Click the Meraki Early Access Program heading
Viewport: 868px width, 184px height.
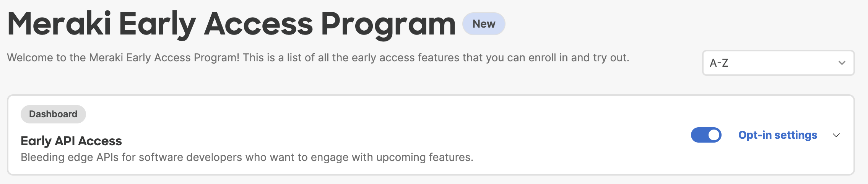click(231, 24)
